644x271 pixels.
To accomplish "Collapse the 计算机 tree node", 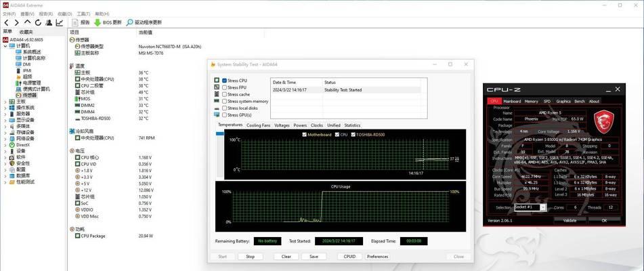I will tap(5, 46).
